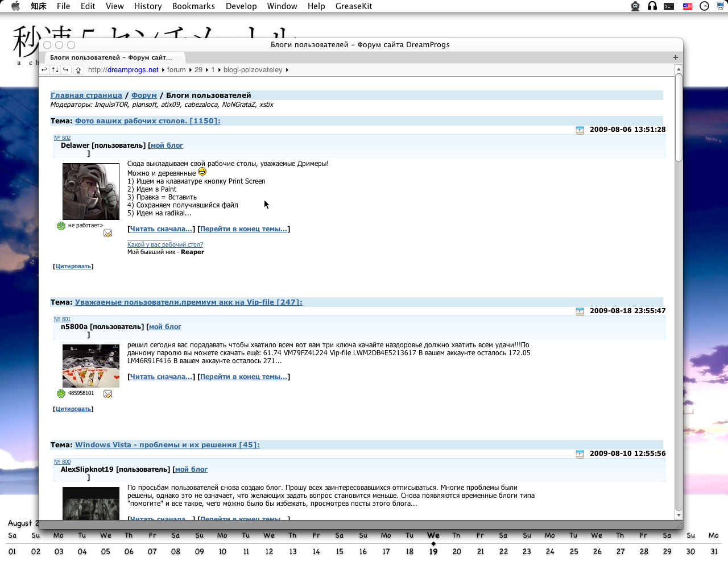
Task: Expand arrow after blogi-polzovateley segment
Action: [x=287, y=70]
